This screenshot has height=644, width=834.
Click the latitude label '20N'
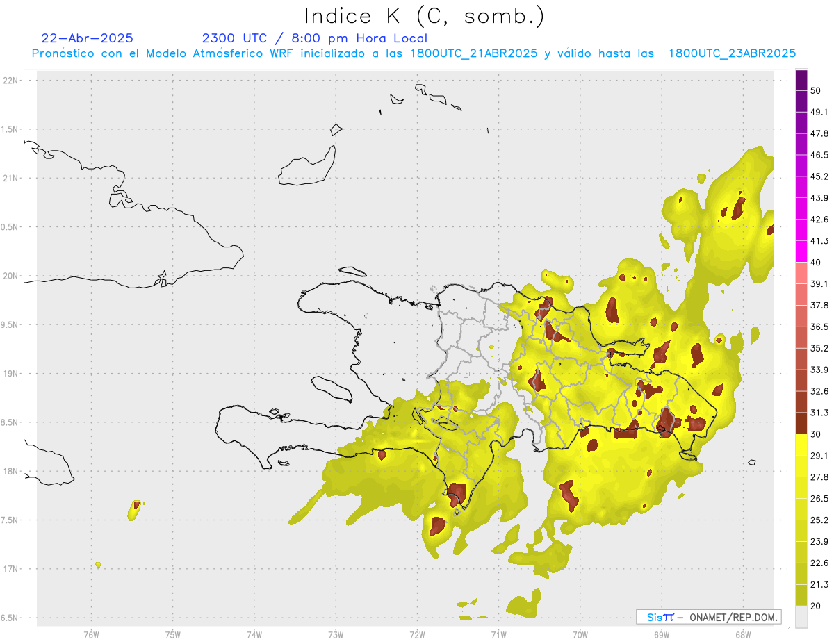[11, 276]
